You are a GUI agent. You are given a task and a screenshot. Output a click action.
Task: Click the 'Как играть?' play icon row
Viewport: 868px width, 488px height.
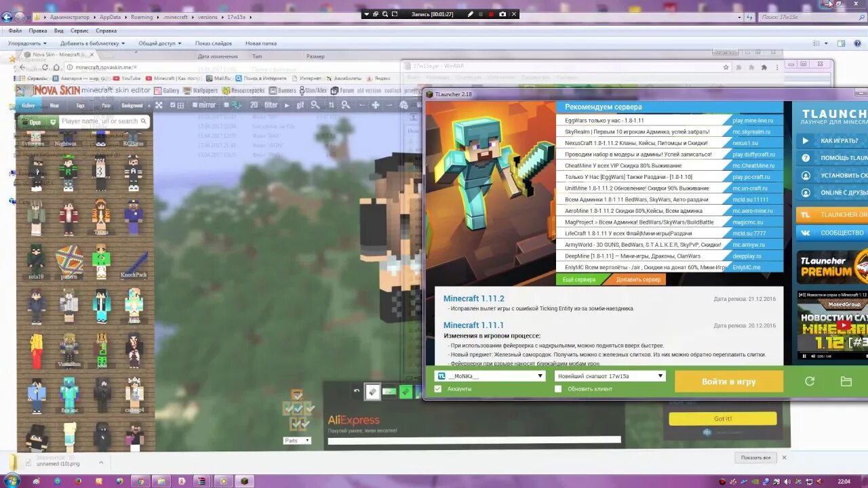[832, 140]
